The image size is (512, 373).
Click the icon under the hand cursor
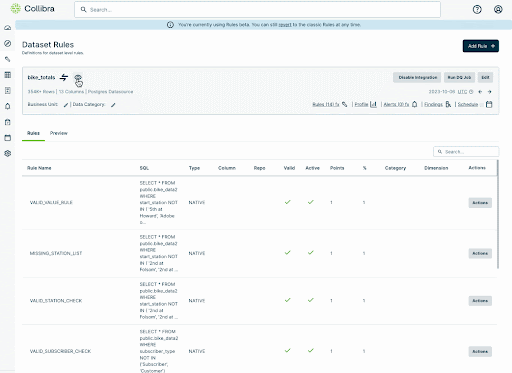[x=78, y=77]
